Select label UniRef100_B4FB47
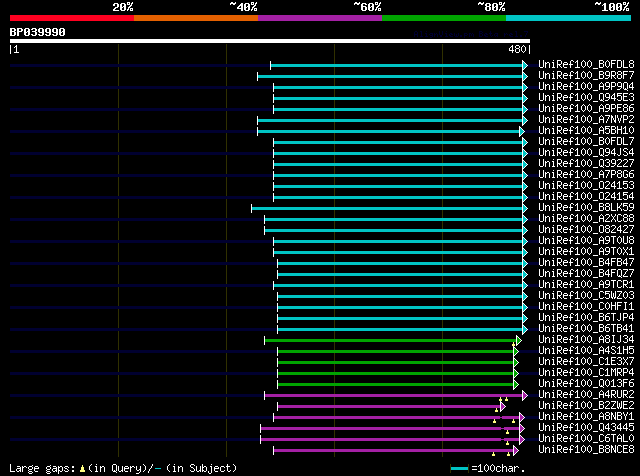Image resolution: width=640 pixels, height=476 pixels. tap(586, 263)
